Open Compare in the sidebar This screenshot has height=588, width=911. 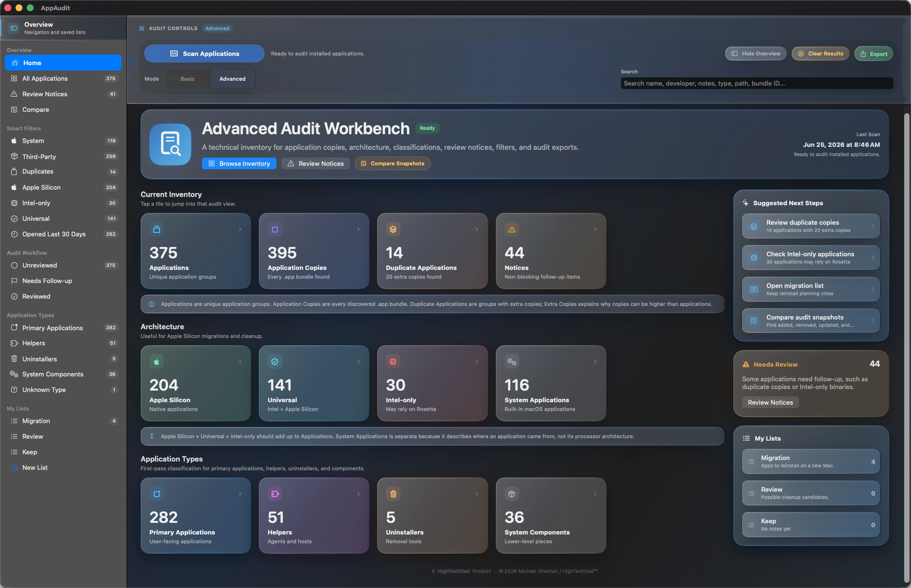(x=63, y=109)
